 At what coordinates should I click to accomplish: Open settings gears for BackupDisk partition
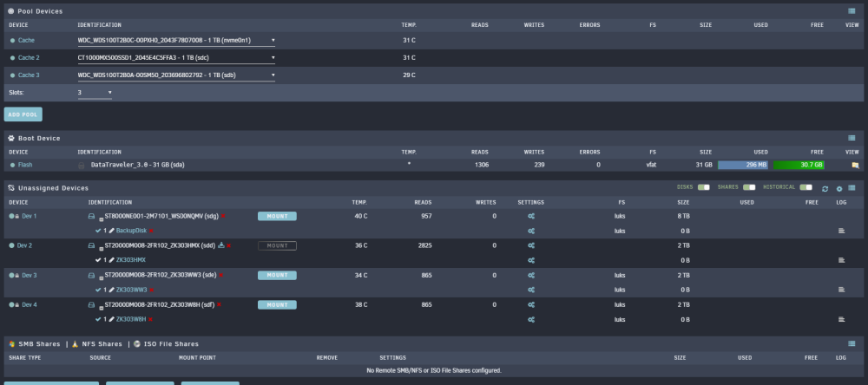tap(531, 231)
